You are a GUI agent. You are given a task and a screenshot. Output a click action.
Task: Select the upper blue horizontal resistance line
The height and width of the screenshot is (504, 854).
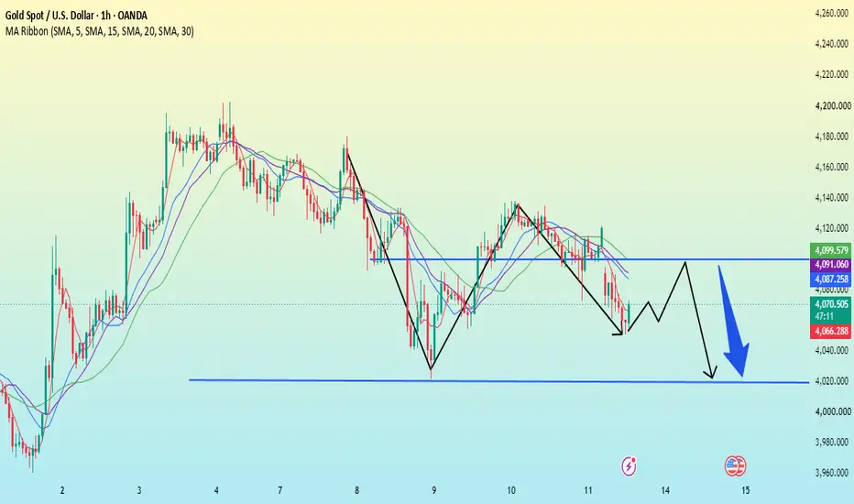[x=590, y=259]
